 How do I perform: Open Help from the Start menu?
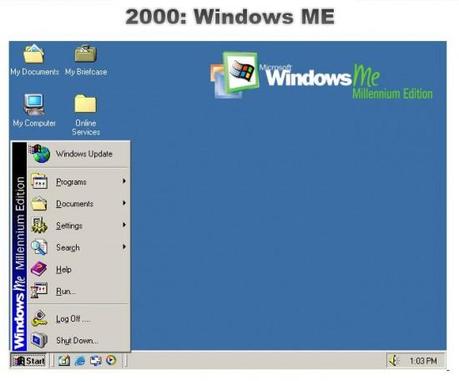click(79, 269)
